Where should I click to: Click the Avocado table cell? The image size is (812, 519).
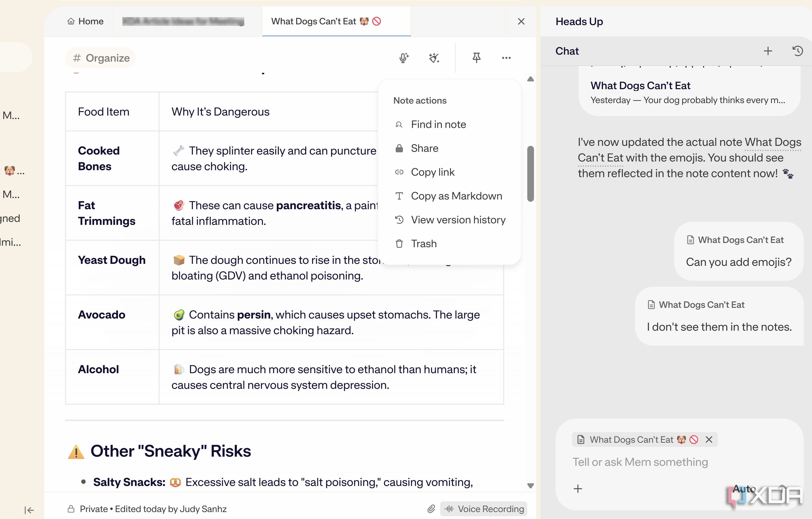(x=112, y=322)
